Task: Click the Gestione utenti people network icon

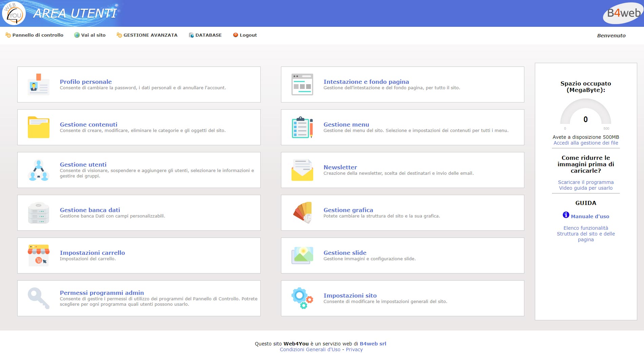Action: (39, 170)
